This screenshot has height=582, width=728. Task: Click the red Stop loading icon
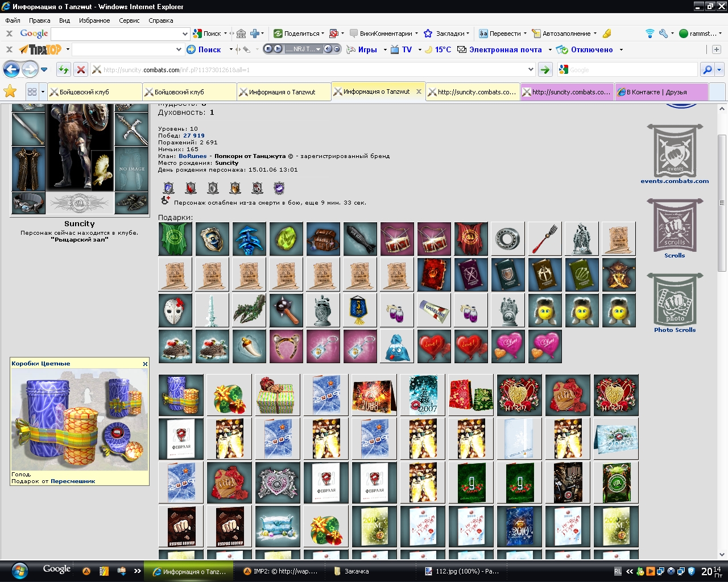click(81, 70)
